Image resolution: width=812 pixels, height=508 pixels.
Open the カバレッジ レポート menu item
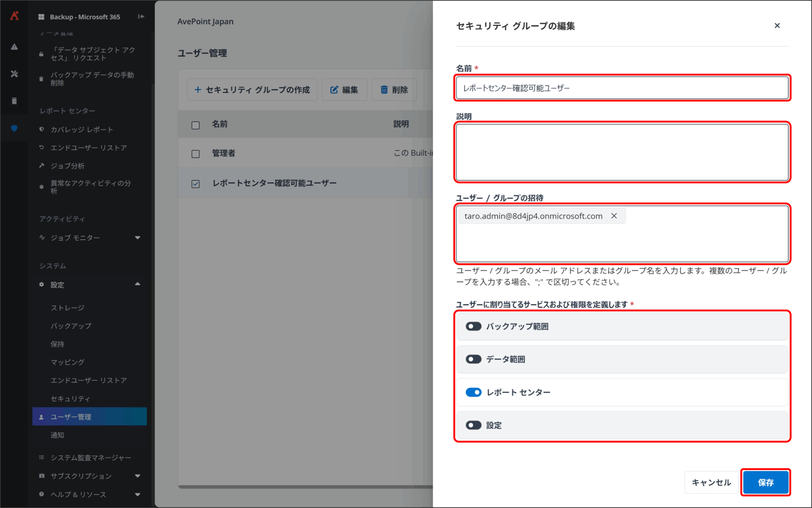(x=82, y=129)
